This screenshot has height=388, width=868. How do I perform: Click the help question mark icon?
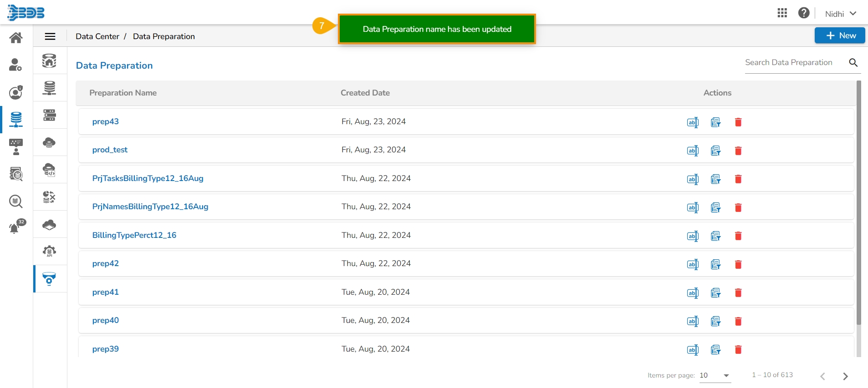point(804,13)
